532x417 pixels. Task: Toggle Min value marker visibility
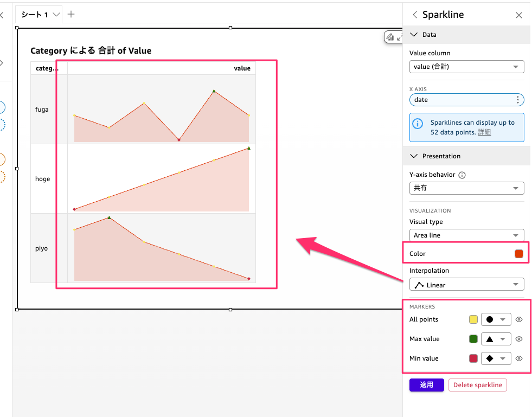click(x=519, y=358)
